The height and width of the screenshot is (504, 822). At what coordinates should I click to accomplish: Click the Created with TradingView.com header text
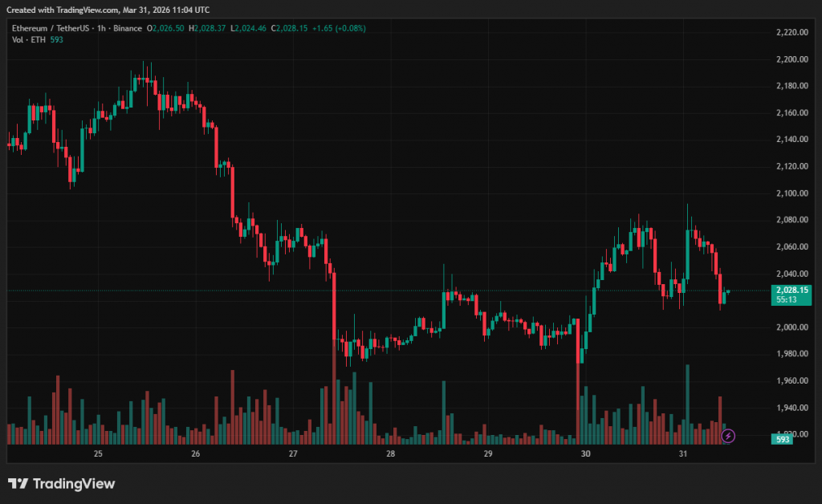(108, 10)
